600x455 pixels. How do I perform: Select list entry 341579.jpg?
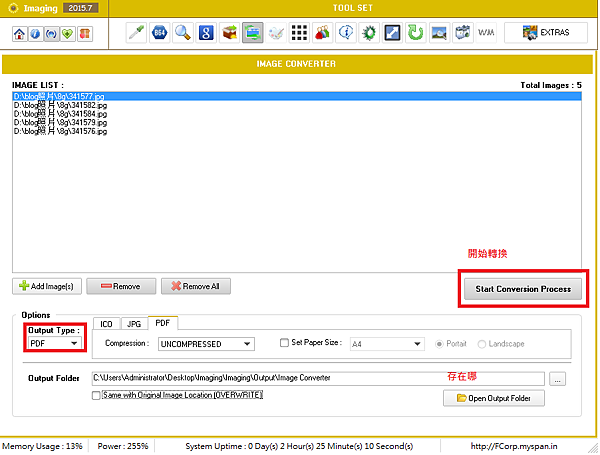tap(297, 123)
